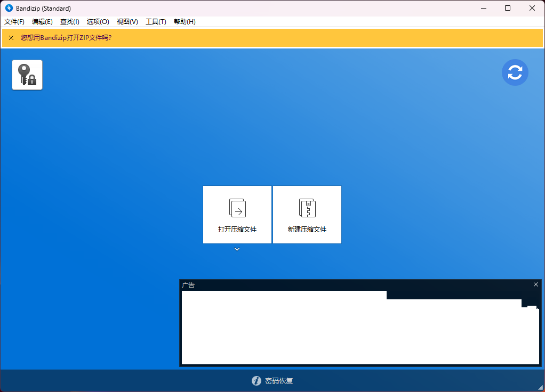The image size is (545, 392).
Task: Open the 文件(F) menu
Action: (14, 22)
